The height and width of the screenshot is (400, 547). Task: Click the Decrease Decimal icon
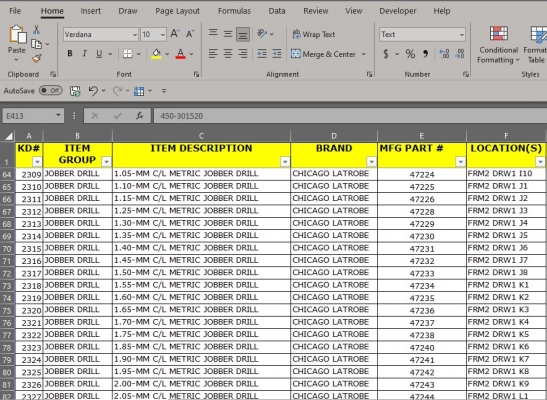(460, 54)
